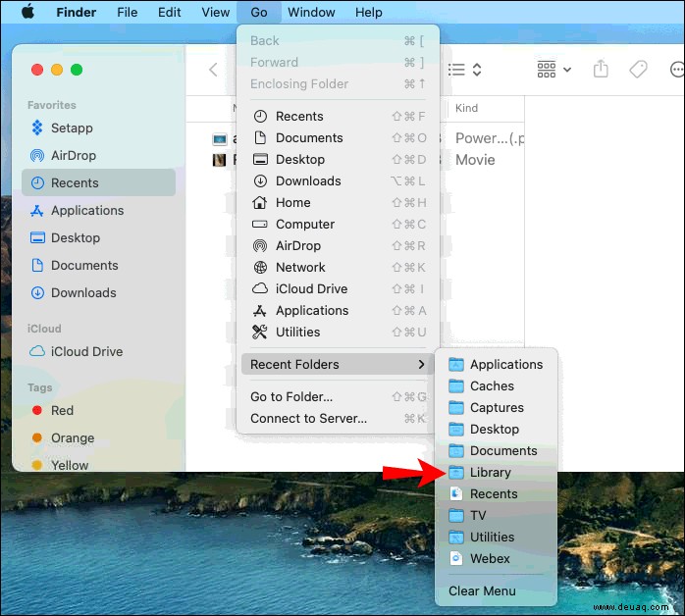The image size is (685, 616).
Task: Open AirDrop from the sidebar
Action: [99, 155]
